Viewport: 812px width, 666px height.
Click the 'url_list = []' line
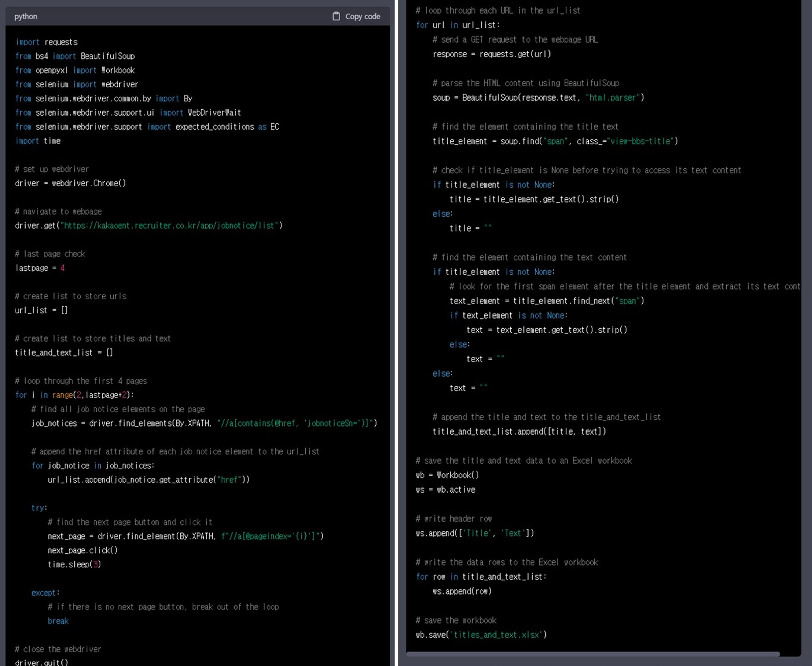[x=41, y=310]
